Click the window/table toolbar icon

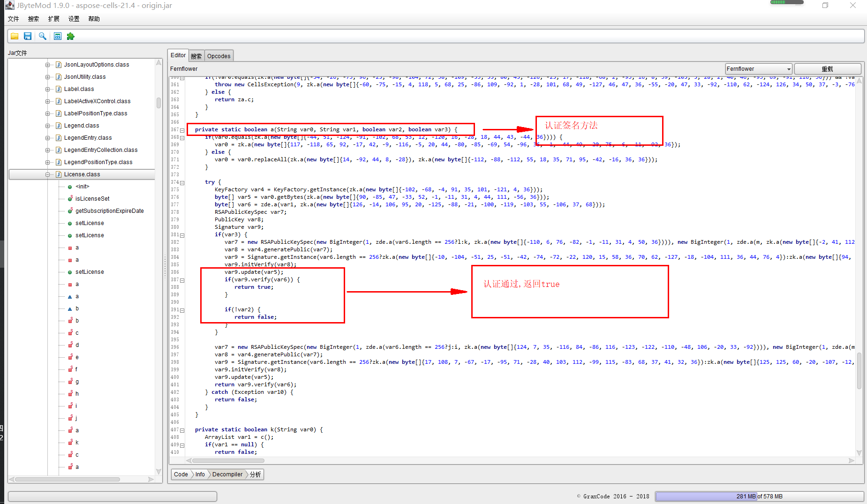[x=57, y=36]
